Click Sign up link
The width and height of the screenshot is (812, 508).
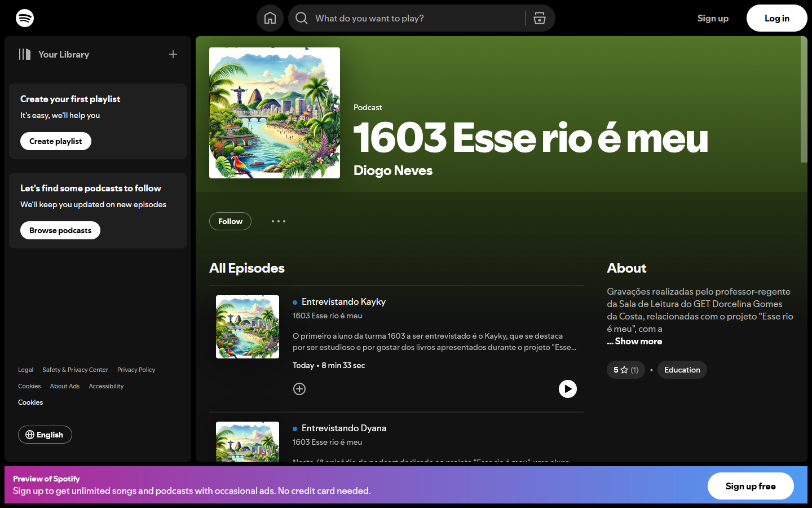click(713, 18)
